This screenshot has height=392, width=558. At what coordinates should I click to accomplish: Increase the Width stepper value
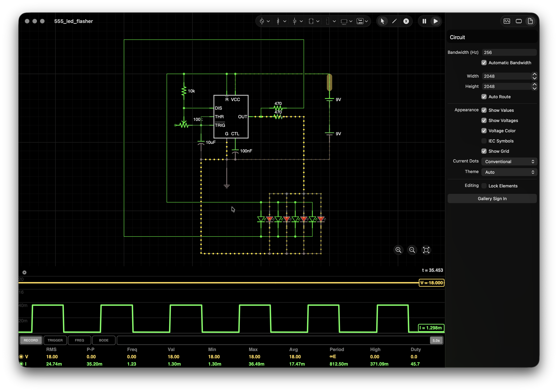click(x=534, y=74)
